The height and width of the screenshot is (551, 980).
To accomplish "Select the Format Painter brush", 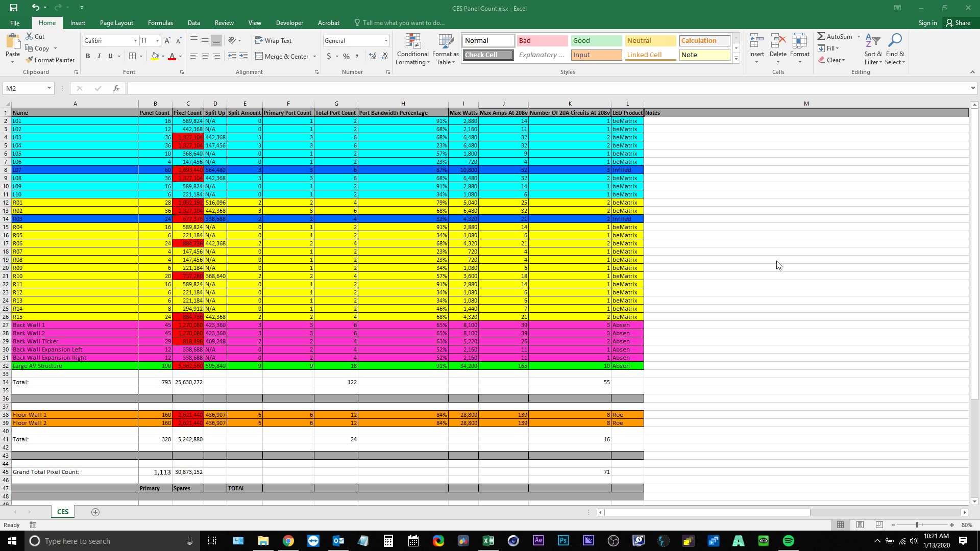I will [50, 60].
